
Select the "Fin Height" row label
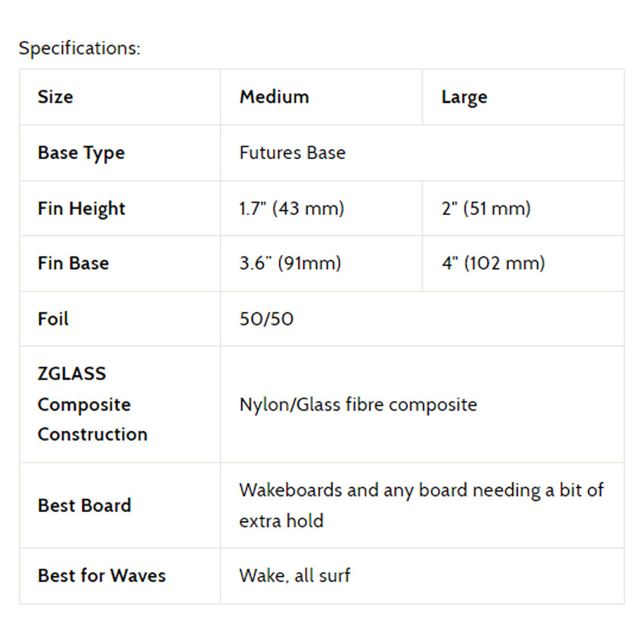(82, 209)
